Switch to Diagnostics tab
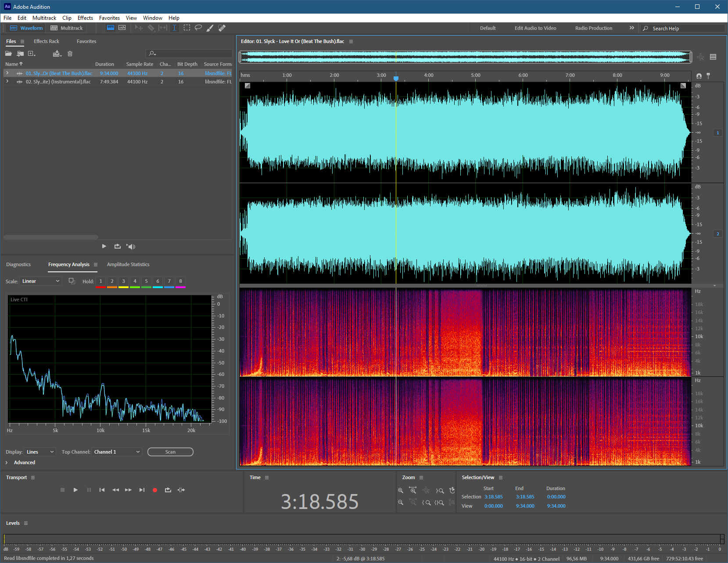This screenshot has height=563, width=728. (x=18, y=264)
